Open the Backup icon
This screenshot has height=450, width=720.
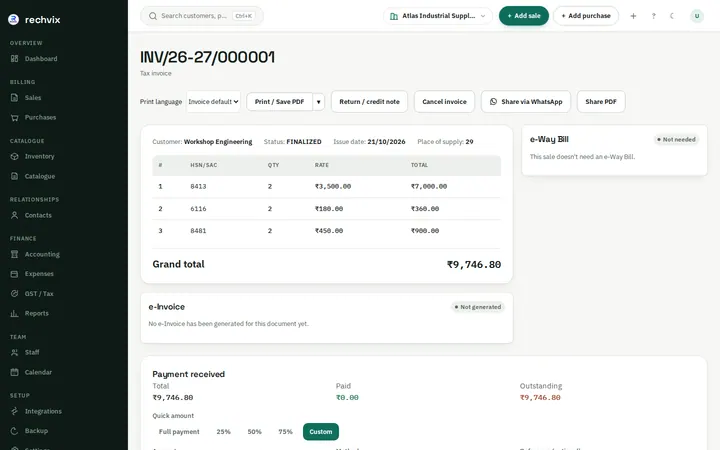pos(15,431)
